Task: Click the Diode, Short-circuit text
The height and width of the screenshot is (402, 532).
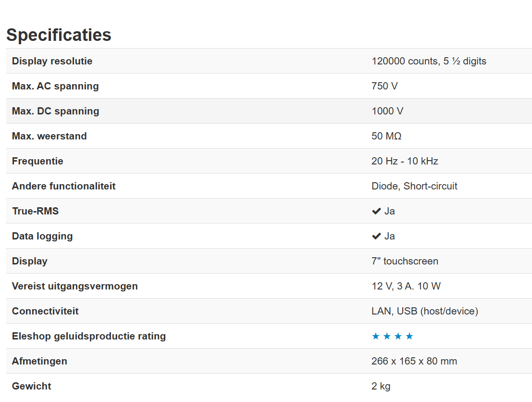Action: (x=414, y=186)
